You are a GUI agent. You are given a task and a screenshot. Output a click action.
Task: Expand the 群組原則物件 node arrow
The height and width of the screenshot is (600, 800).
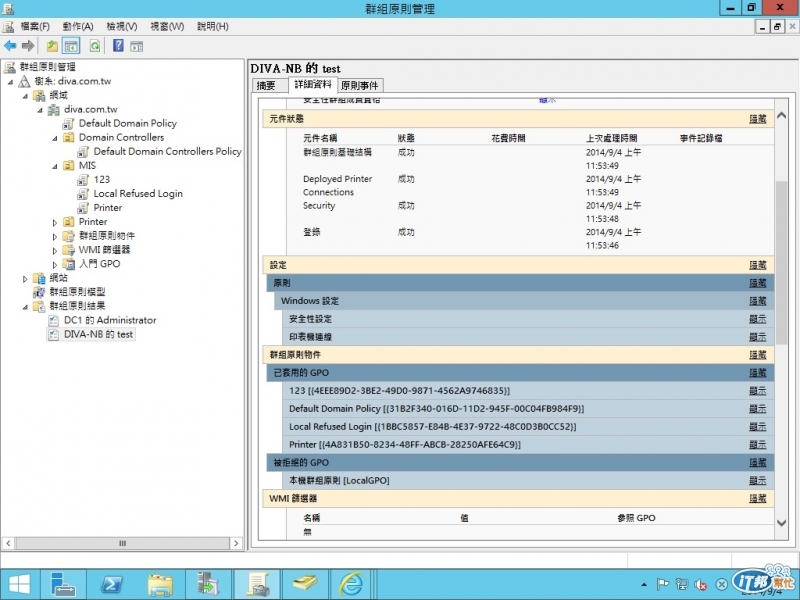coord(55,236)
